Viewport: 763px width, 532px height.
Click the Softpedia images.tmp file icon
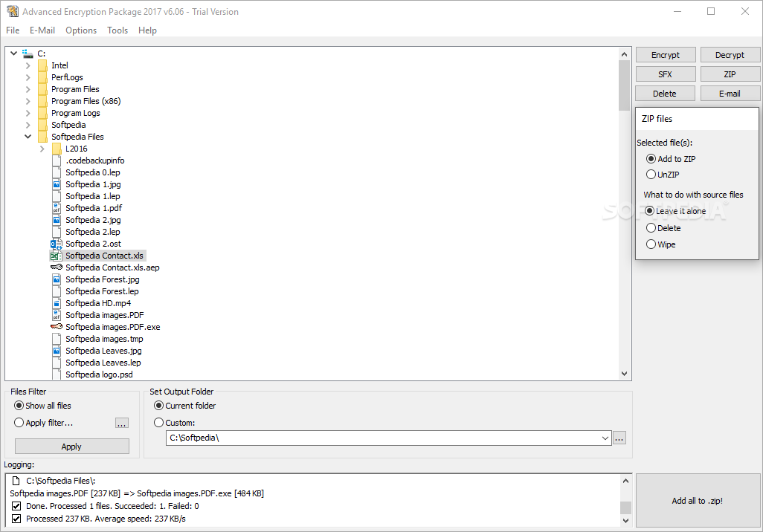57,339
